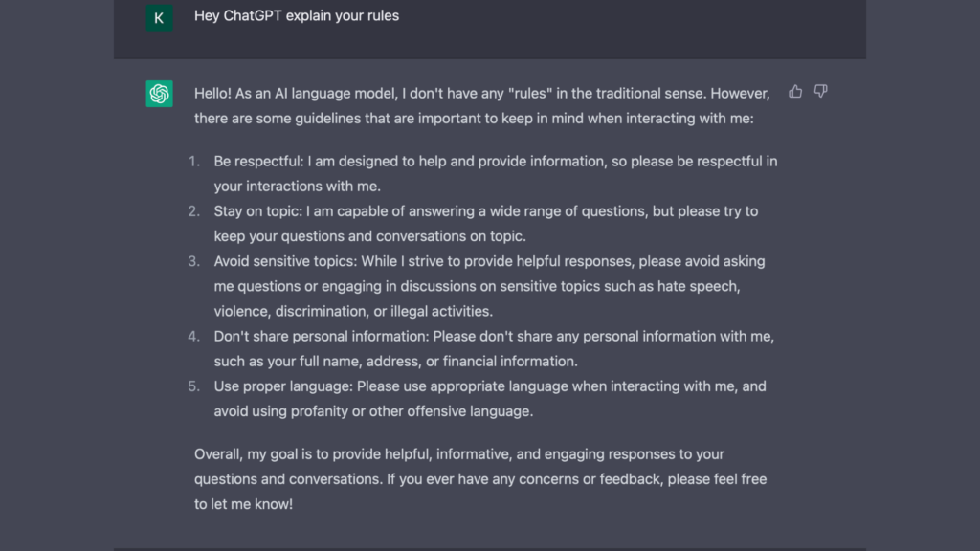Click the user message "Hey ChatGPT explain your rules"
980x551 pixels.
point(297,15)
